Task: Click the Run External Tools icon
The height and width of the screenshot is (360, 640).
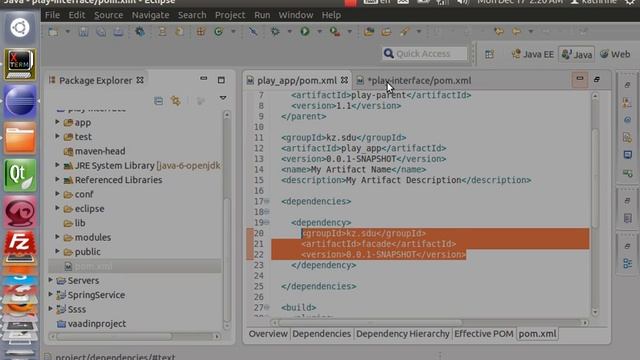Action: pos(335,32)
